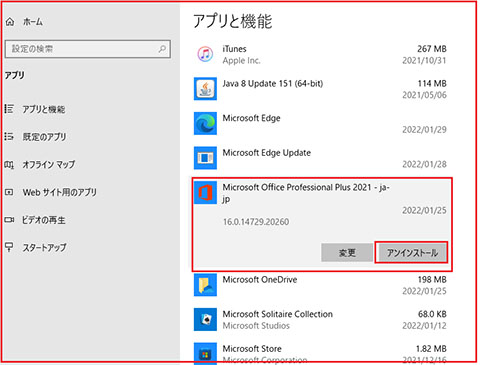The width and height of the screenshot is (480, 365).
Task: Click the Edge date 2022/01/29
Action: click(x=424, y=130)
